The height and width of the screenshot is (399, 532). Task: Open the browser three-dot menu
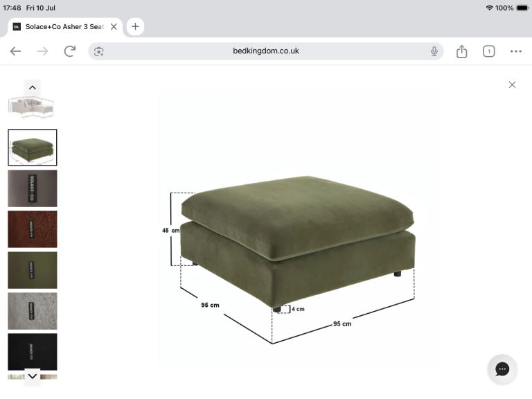coord(515,51)
